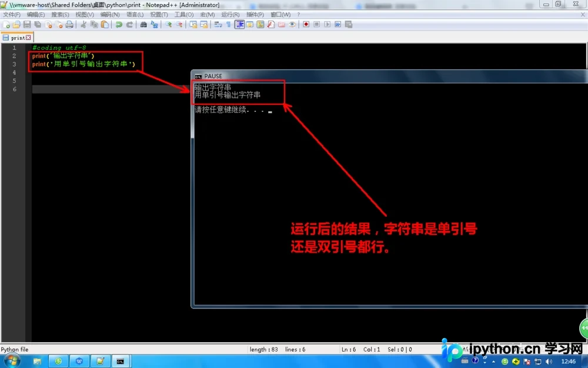Click line number 4 in the gutter
Viewport: 588px width, 368px height.
(x=14, y=72)
